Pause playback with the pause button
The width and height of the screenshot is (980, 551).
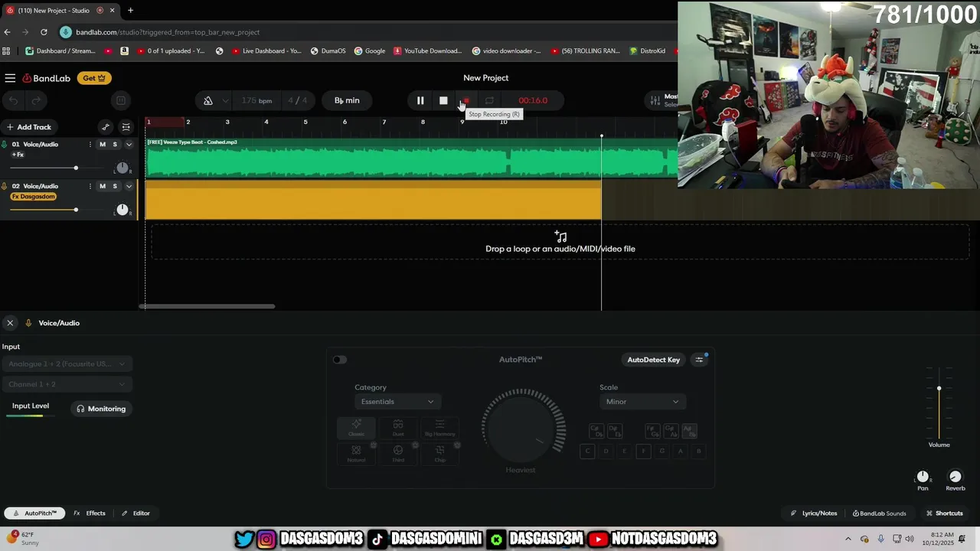coord(420,100)
